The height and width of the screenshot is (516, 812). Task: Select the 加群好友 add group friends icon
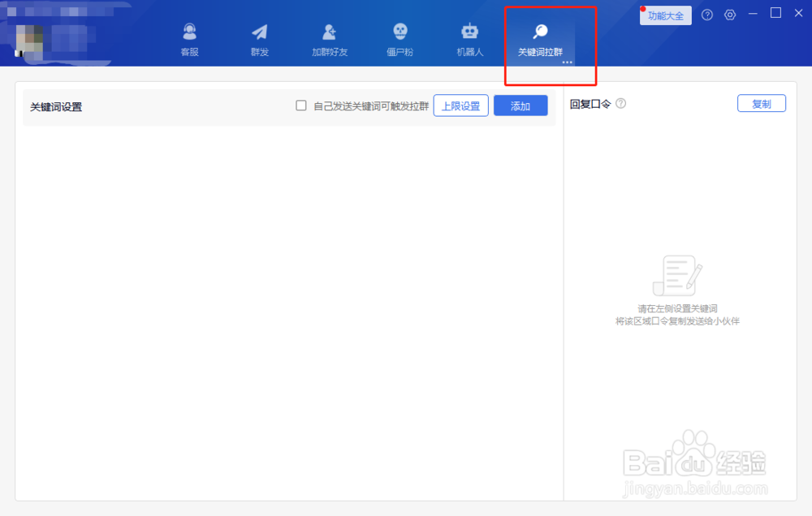[328, 37]
